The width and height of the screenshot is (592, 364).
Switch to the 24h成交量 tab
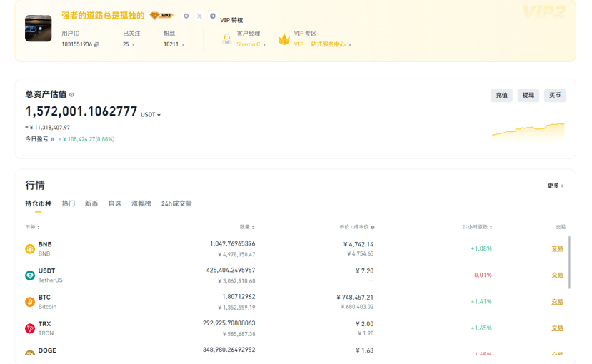coord(176,203)
